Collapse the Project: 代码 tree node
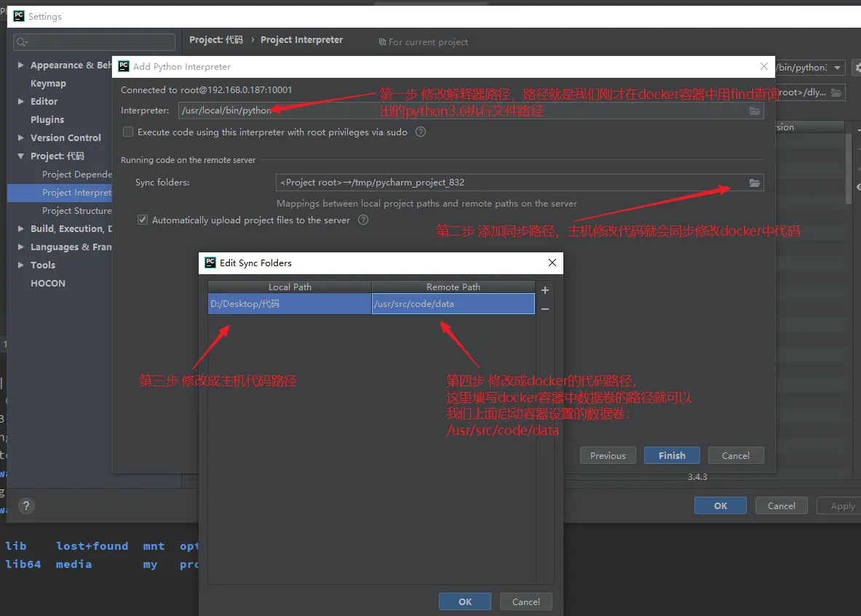This screenshot has height=616, width=861. click(20, 156)
